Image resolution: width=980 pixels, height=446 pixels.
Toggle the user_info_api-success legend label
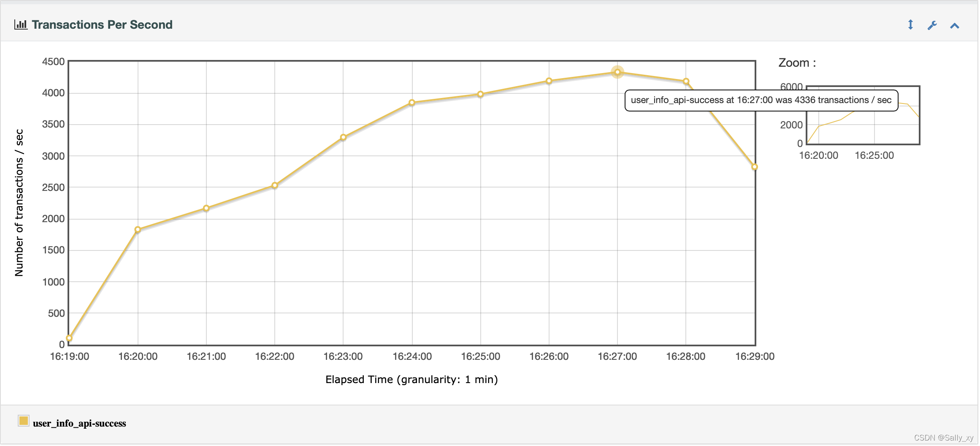pos(79,423)
